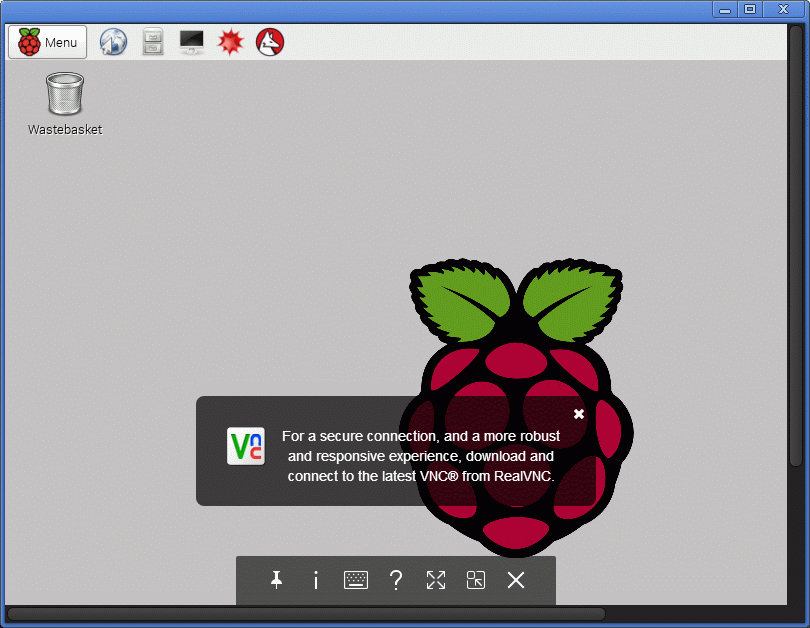810x628 pixels.
Task: Open session info on the VNC toolbar
Action: (x=316, y=580)
